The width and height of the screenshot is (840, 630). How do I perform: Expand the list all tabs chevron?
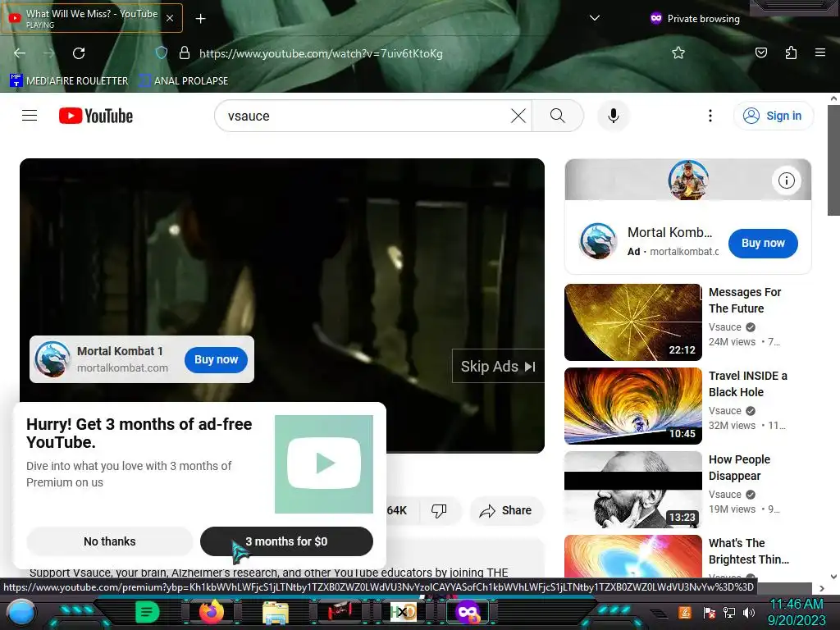pyautogui.click(x=594, y=18)
